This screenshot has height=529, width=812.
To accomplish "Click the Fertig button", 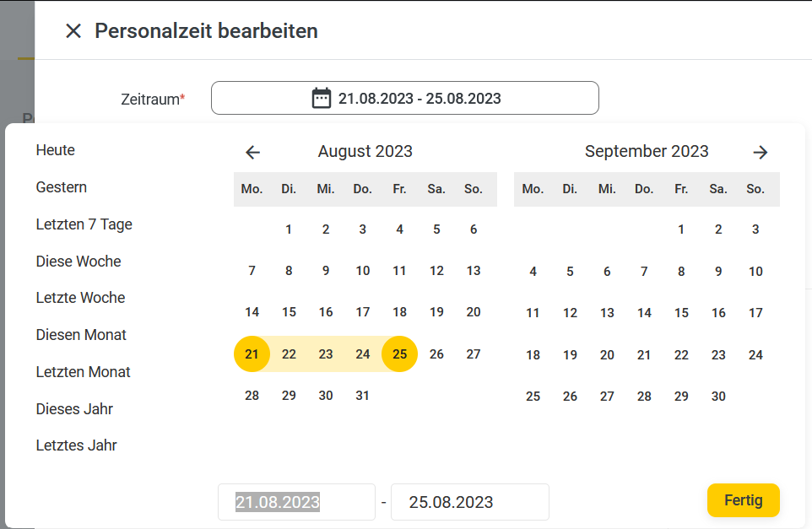I will point(743,500).
